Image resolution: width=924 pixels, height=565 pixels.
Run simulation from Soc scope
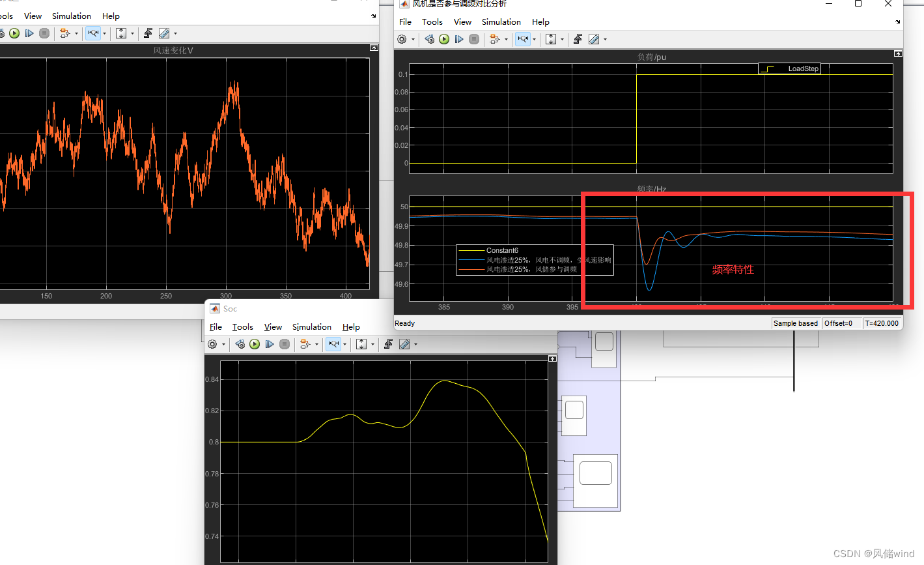pyautogui.click(x=255, y=344)
